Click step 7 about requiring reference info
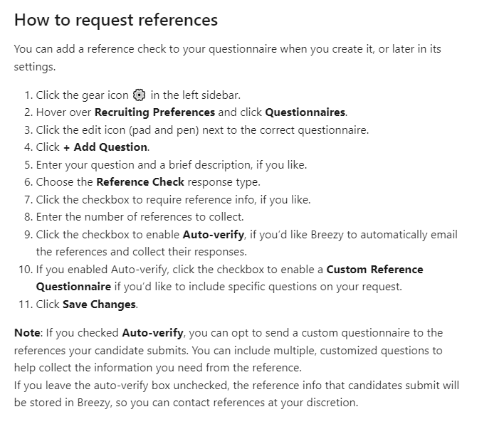This screenshot has width=504, height=429. point(173,200)
